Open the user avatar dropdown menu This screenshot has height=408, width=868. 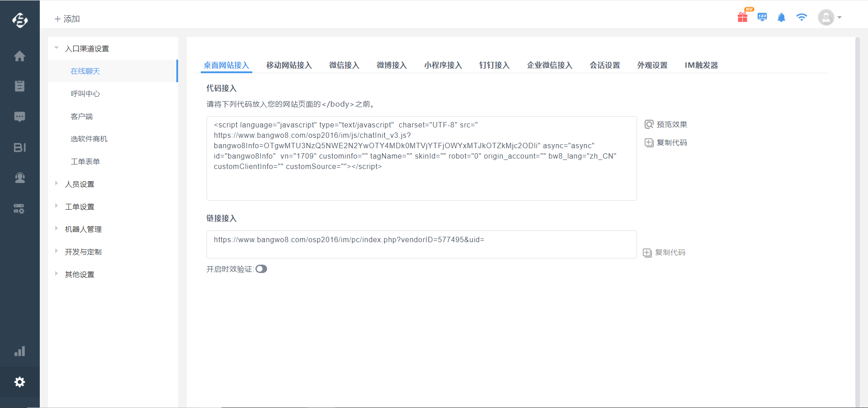[830, 18]
